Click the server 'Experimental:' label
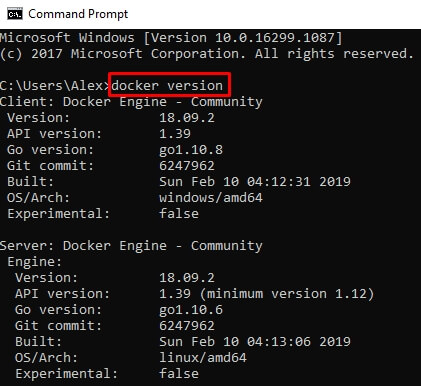The height and width of the screenshot is (386, 421). point(66,374)
